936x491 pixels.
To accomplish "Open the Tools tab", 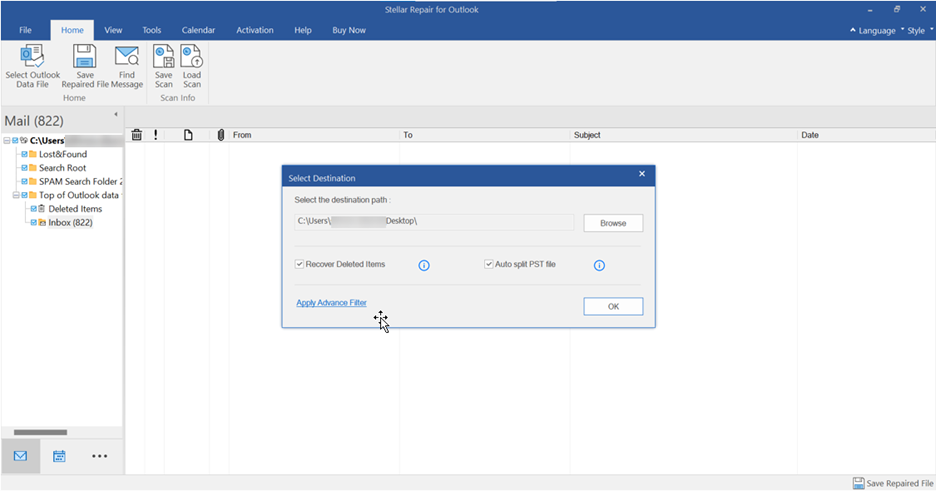I will 152,30.
